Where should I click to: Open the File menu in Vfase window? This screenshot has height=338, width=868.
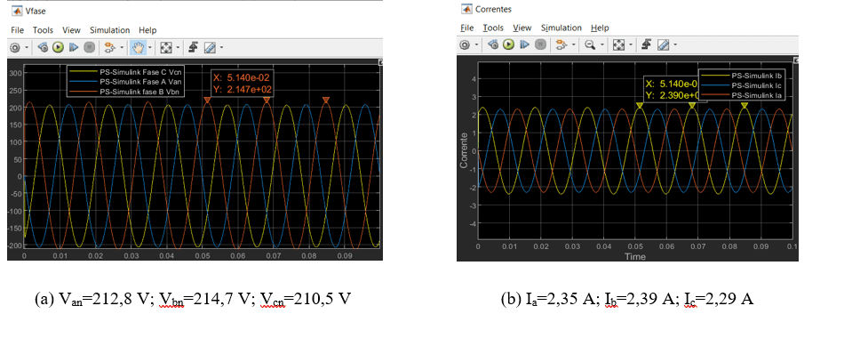[17, 30]
